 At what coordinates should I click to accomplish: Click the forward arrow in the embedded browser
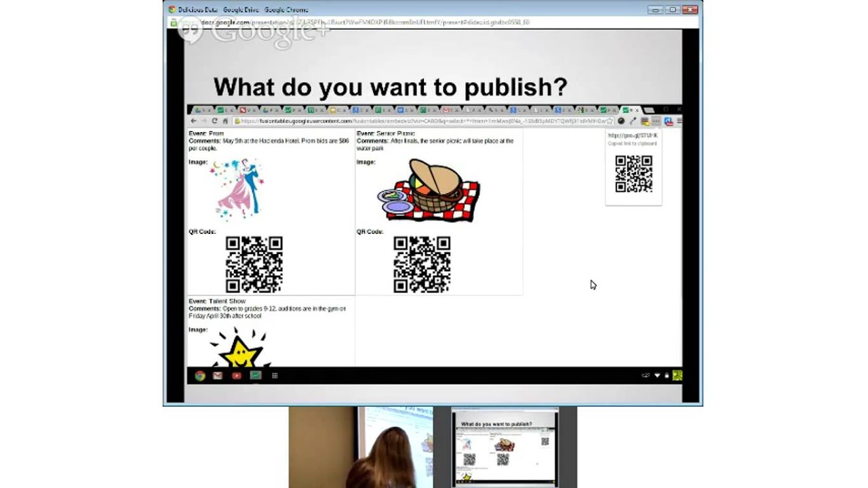[x=203, y=121]
